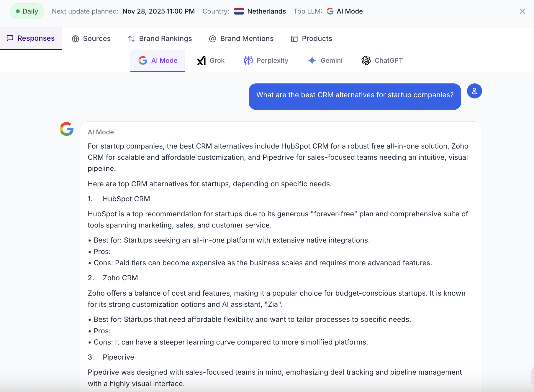Click the ChatGPT logo icon

(366, 61)
